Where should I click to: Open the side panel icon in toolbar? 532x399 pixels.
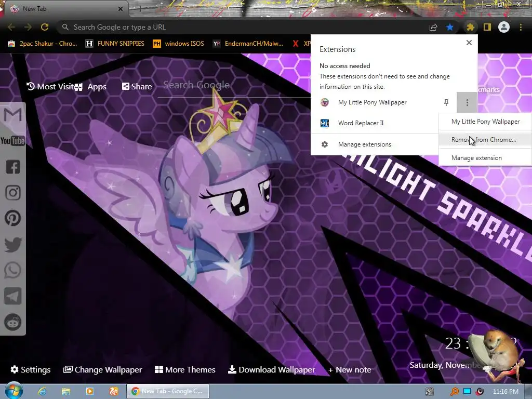487,27
